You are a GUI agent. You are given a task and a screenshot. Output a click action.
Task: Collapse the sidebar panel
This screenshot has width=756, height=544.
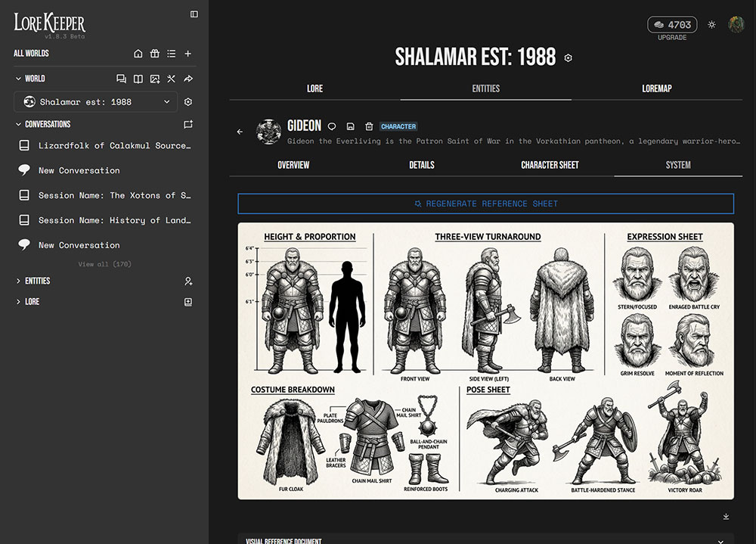pos(194,14)
